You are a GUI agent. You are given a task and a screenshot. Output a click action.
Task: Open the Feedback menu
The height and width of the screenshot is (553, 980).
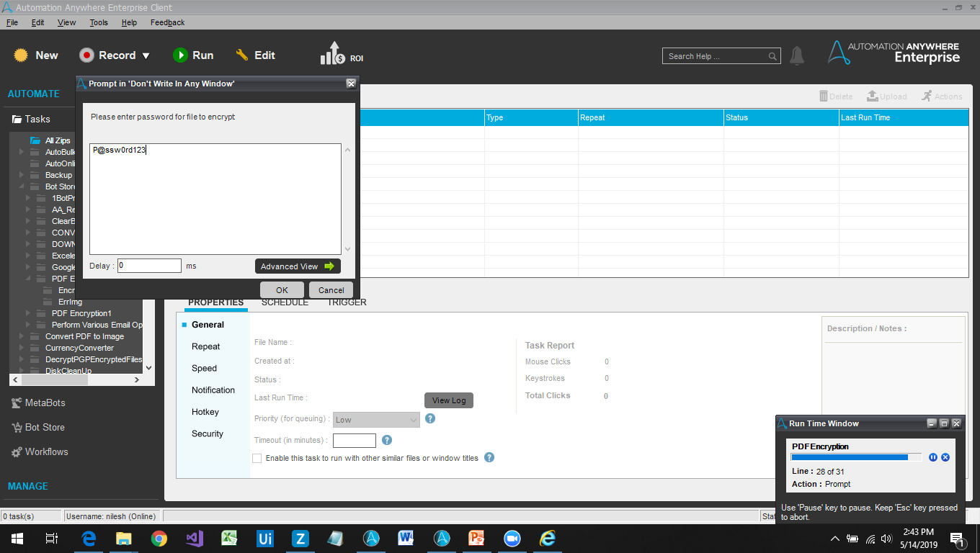168,22
